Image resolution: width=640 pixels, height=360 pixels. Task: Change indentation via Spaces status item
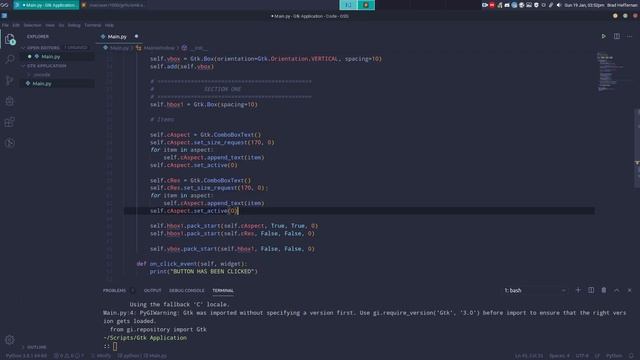(559, 356)
